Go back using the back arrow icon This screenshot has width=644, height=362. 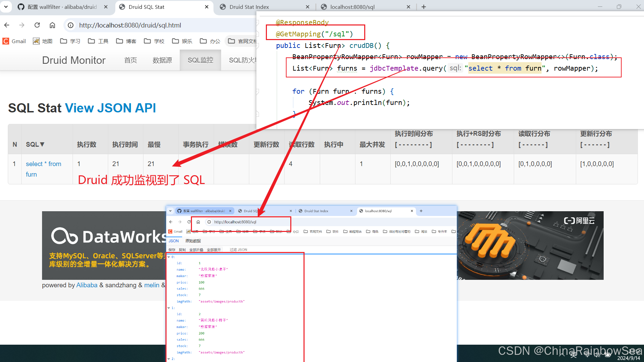coord(7,25)
